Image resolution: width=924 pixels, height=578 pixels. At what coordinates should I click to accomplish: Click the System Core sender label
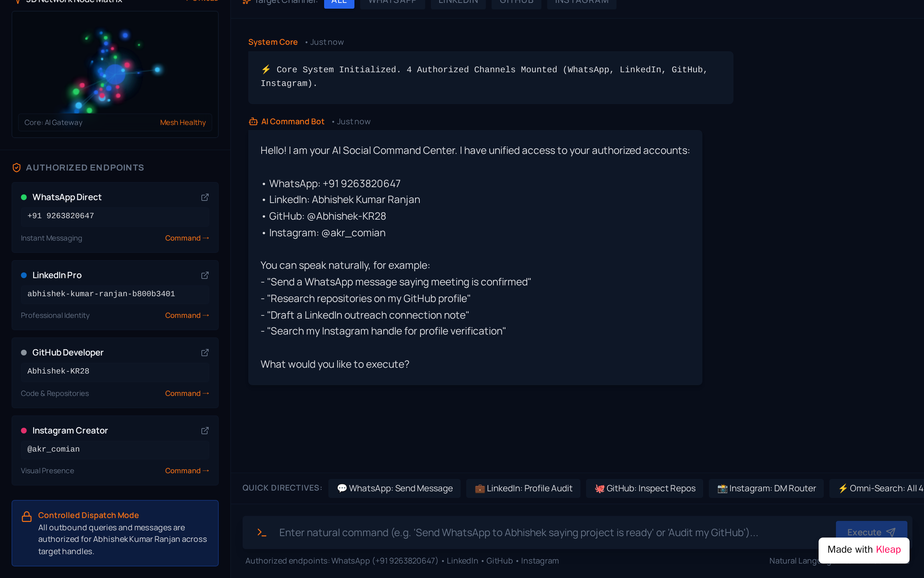tap(273, 42)
